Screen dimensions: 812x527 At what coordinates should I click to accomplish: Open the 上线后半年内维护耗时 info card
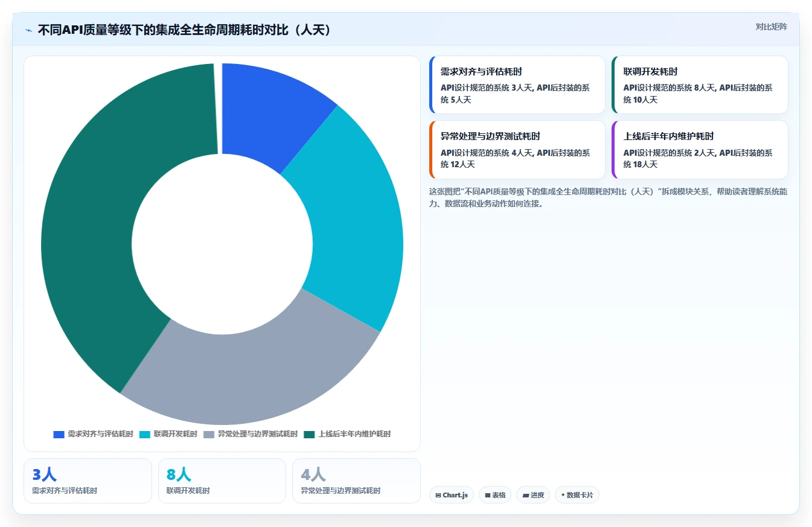pyautogui.click(x=700, y=150)
